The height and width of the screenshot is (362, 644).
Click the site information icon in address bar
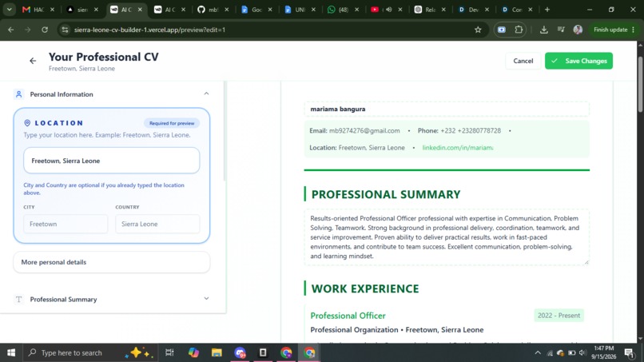coord(65,30)
